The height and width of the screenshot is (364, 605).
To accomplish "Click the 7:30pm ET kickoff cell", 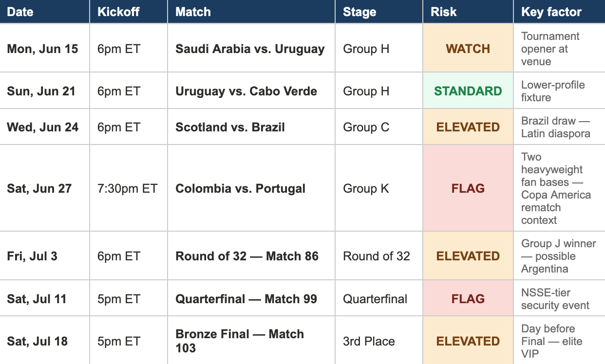I will 129,188.
